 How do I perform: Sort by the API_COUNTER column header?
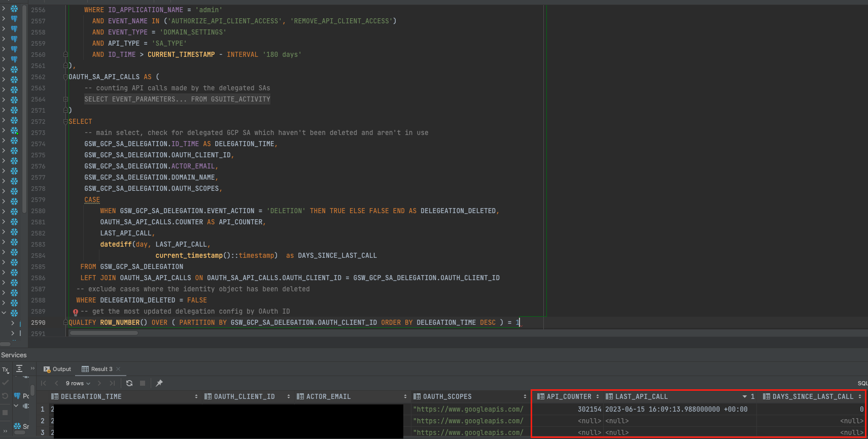(569, 396)
